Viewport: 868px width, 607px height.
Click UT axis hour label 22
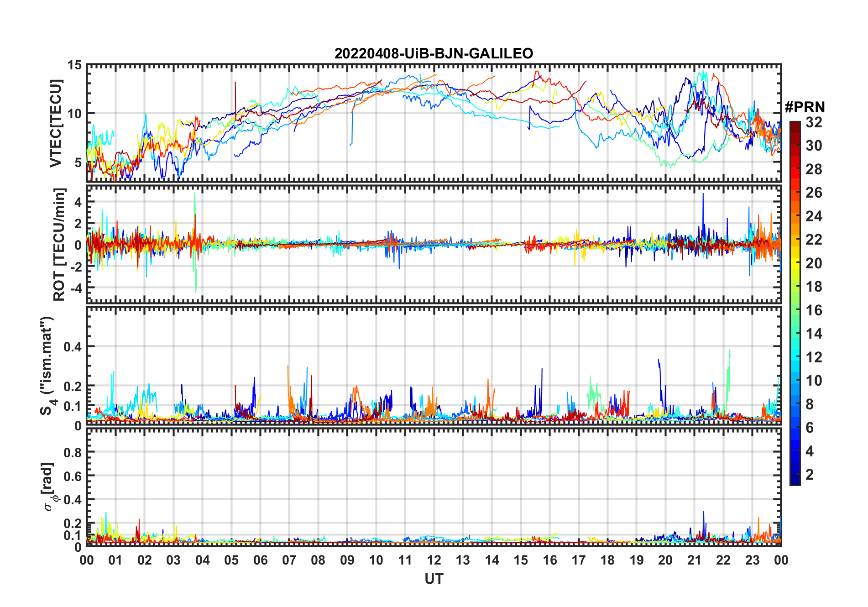(723, 560)
